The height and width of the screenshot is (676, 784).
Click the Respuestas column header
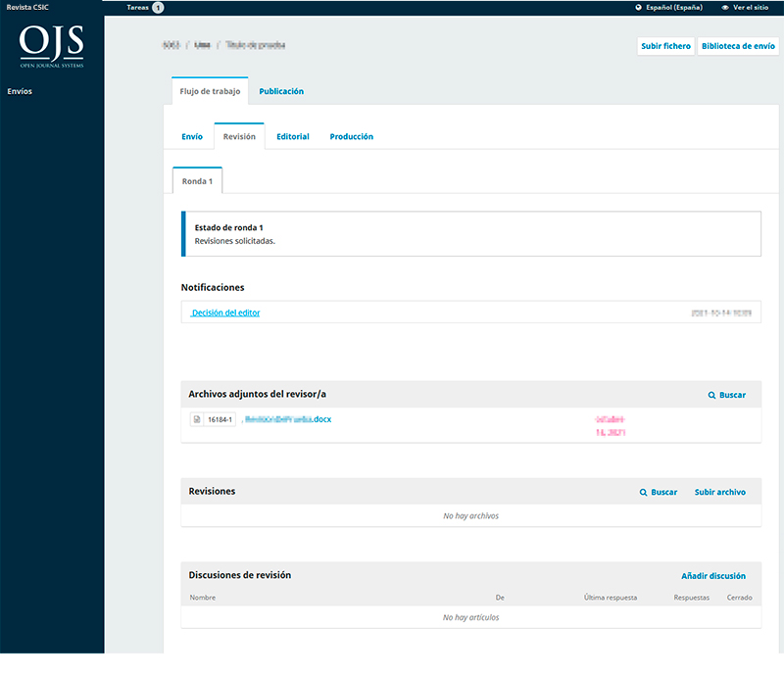point(692,598)
